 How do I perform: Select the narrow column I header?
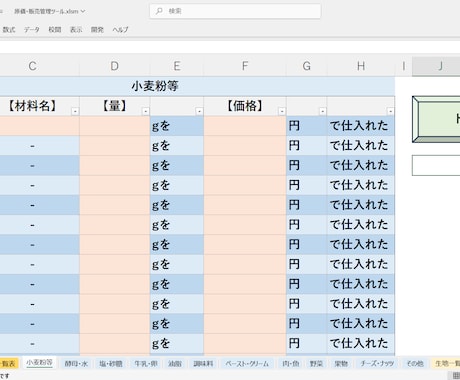[x=403, y=66]
